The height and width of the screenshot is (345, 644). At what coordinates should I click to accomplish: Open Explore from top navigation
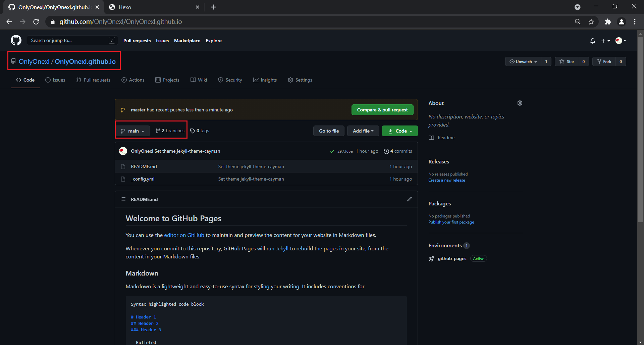click(214, 41)
